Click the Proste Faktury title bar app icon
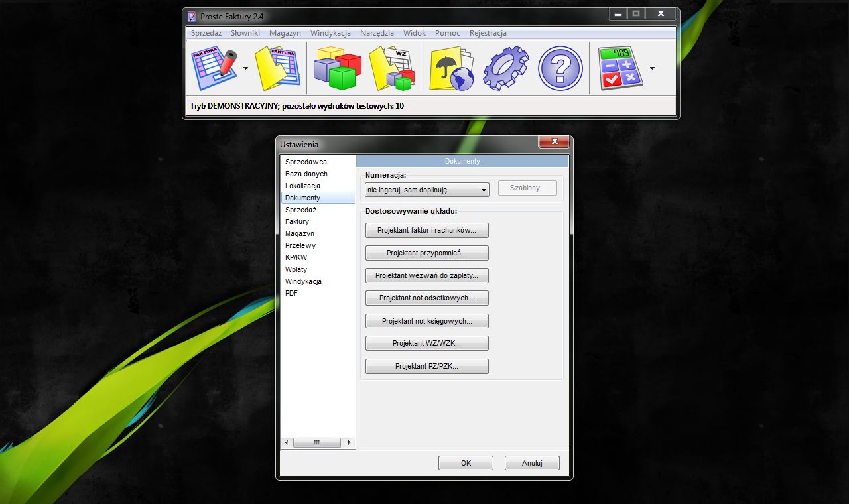The height and width of the screenshot is (504, 849). 192,16
